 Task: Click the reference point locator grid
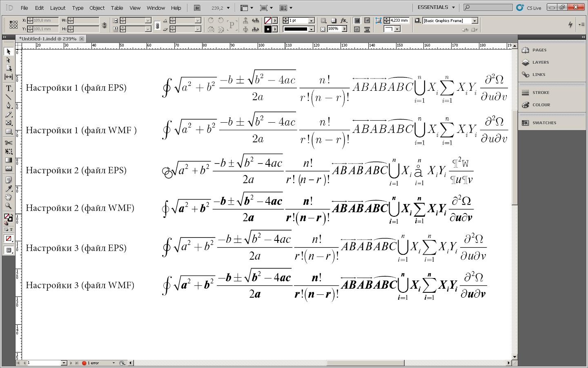coord(13,25)
